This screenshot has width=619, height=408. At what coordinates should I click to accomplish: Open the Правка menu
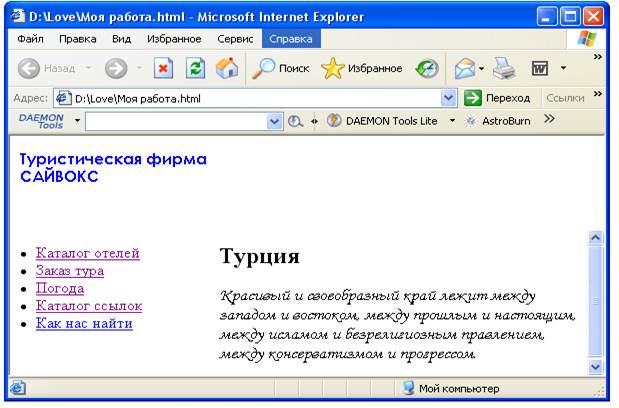77,39
